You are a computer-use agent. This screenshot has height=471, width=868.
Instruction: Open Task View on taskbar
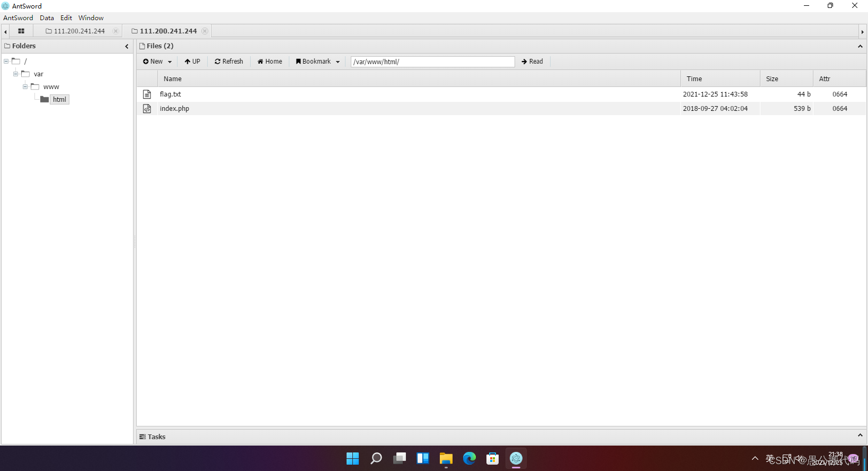pyautogui.click(x=399, y=458)
